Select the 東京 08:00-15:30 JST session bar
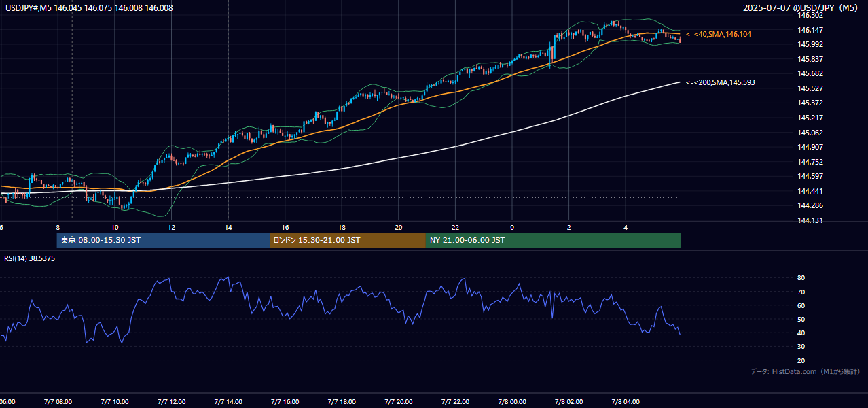The image size is (868, 408). (163, 240)
